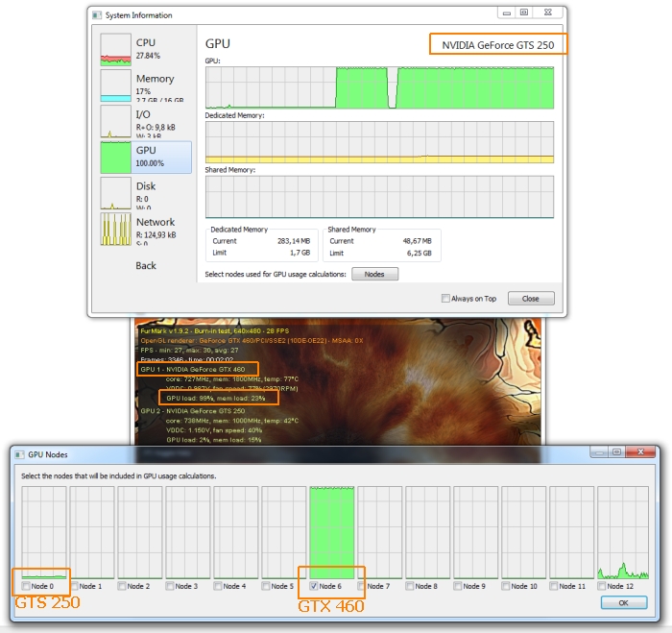Confirm GPU Nodes with OK
This screenshot has height=633, width=672.
(624, 602)
